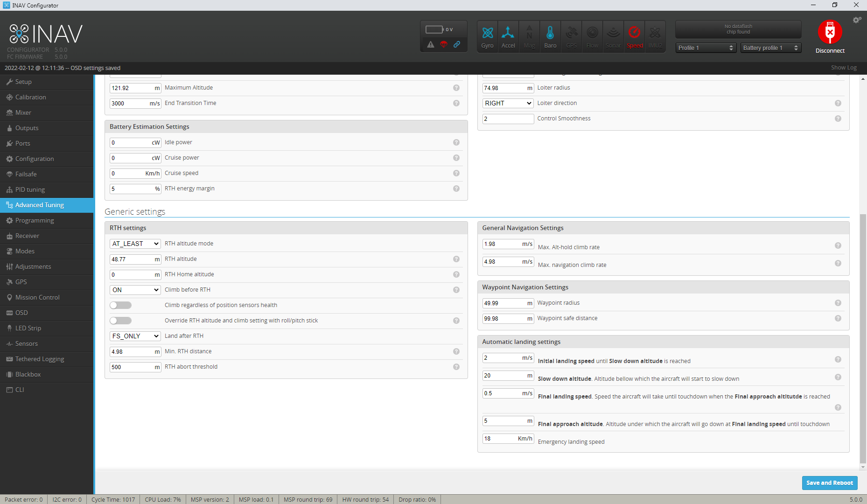Switch to the Mission Control tab
This screenshot has width=867, height=504.
37,297
